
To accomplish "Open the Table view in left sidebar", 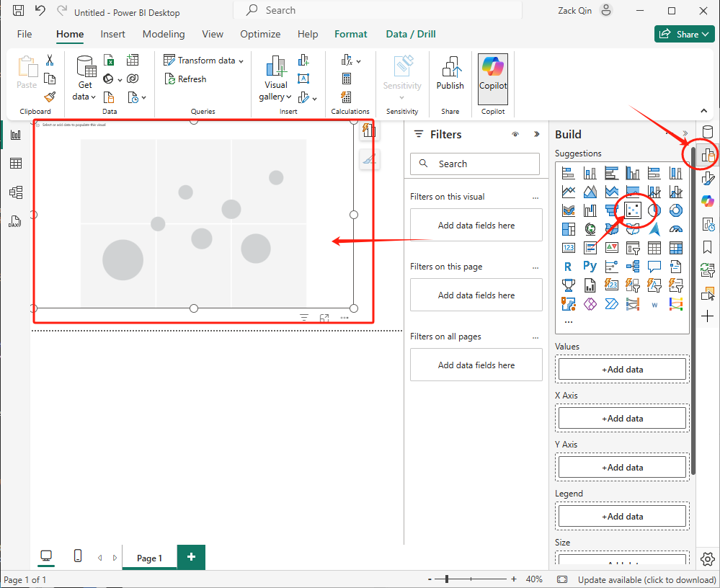I will (16, 164).
